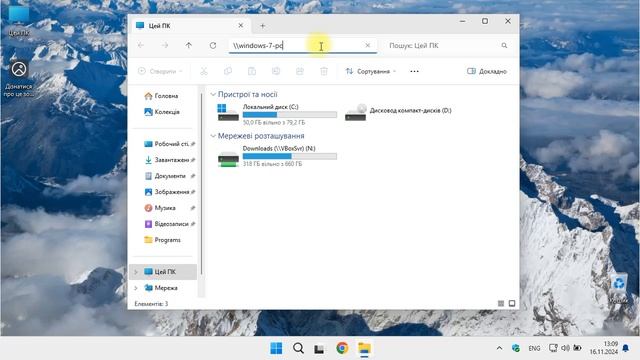The height and width of the screenshot is (360, 640).
Task: Open taskbar Search
Action: point(298,348)
